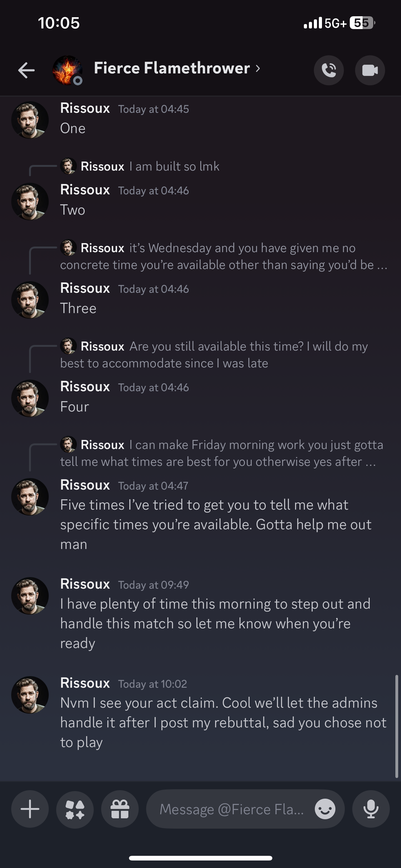
Task: Jump to reply about Friday morning
Action: [x=220, y=453]
